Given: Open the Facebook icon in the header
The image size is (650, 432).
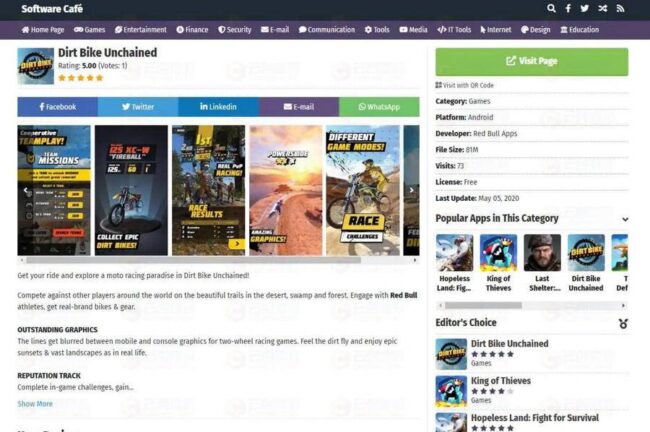Looking at the screenshot, I should [x=568, y=8].
